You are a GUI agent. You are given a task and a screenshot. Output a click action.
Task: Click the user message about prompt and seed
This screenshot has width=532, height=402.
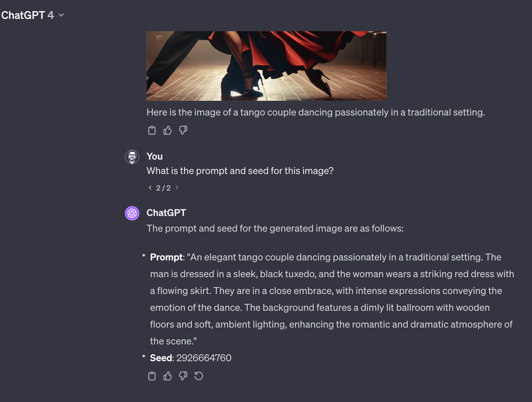pyautogui.click(x=240, y=171)
